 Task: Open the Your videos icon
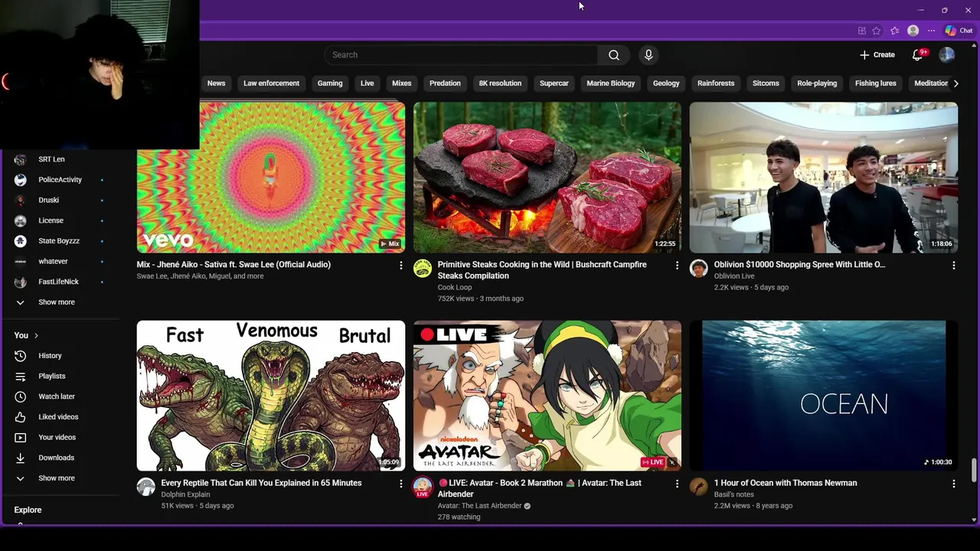21,438
